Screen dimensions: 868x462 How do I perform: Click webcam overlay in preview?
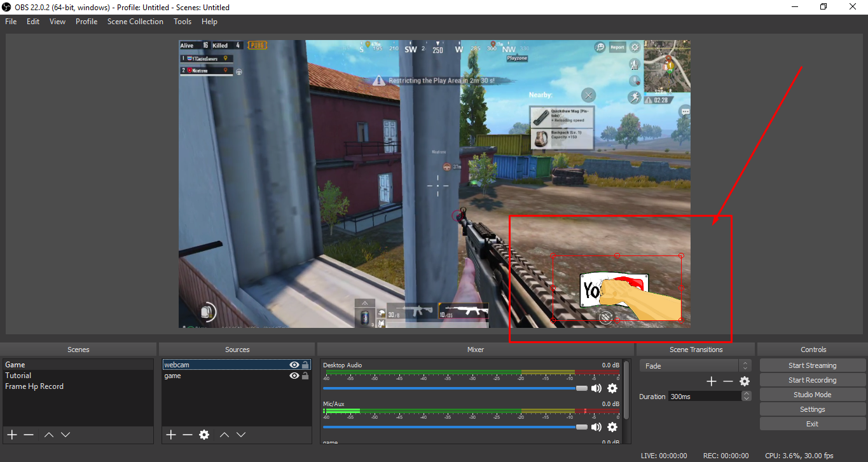[x=617, y=289]
